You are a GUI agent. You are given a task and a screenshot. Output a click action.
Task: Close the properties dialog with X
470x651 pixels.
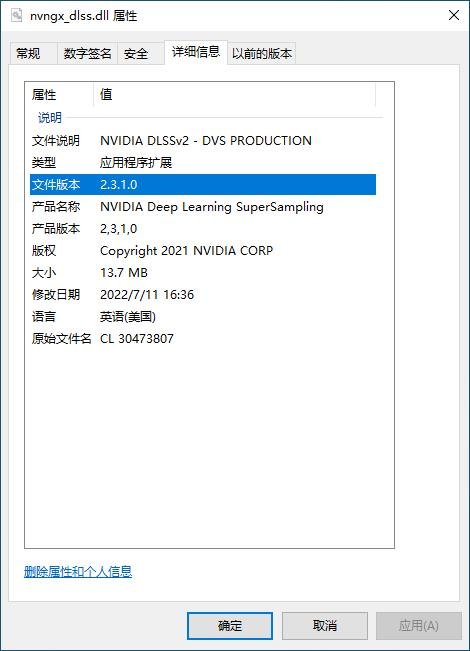point(454,16)
